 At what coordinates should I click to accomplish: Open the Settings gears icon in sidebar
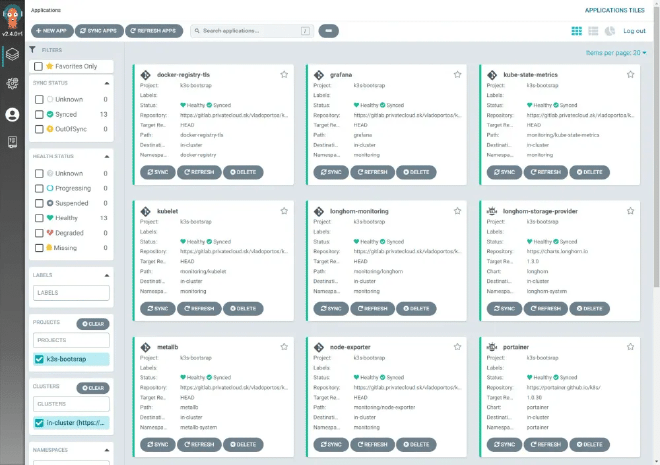point(12,84)
